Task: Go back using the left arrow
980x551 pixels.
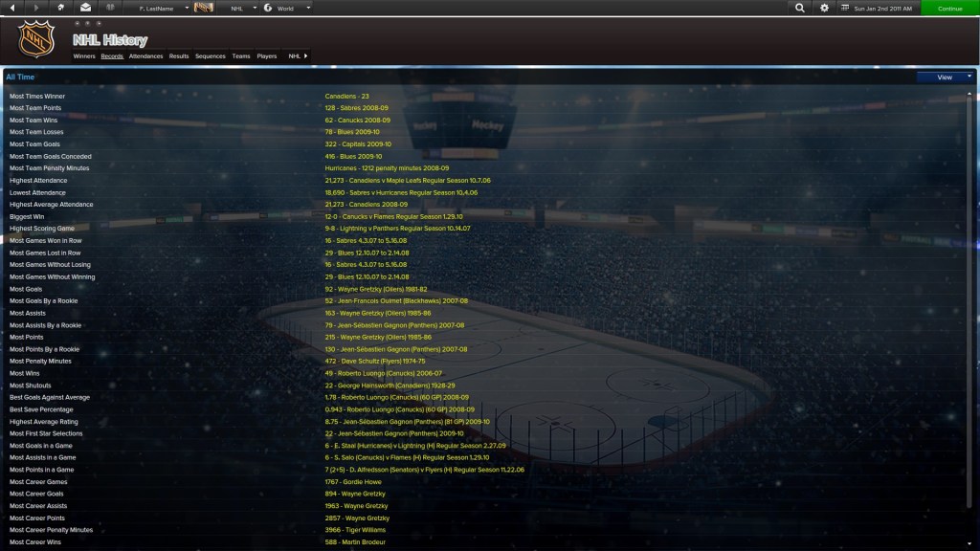Action: [11, 8]
